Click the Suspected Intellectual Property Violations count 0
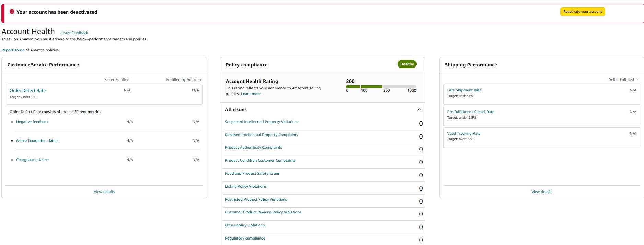Screen dimensions: 644x245 [421, 124]
